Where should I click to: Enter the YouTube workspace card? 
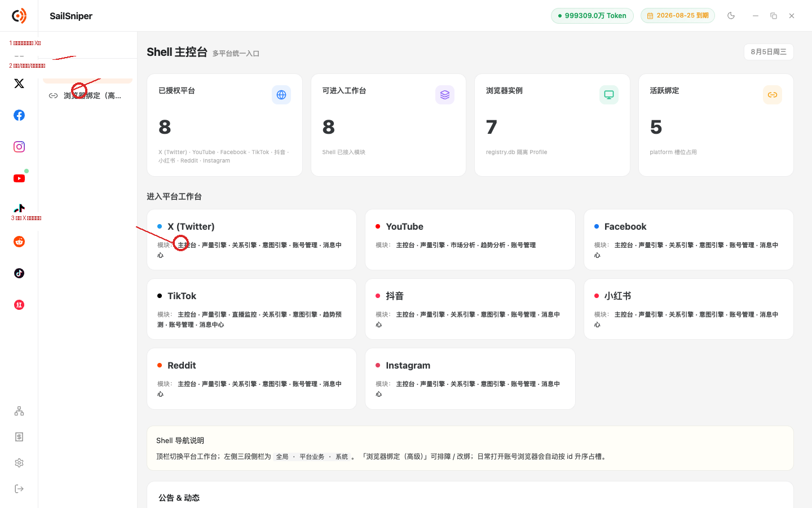pos(470,240)
